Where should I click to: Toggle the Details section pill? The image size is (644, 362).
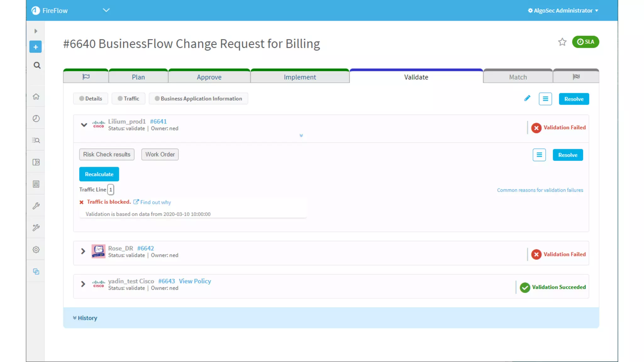point(91,99)
